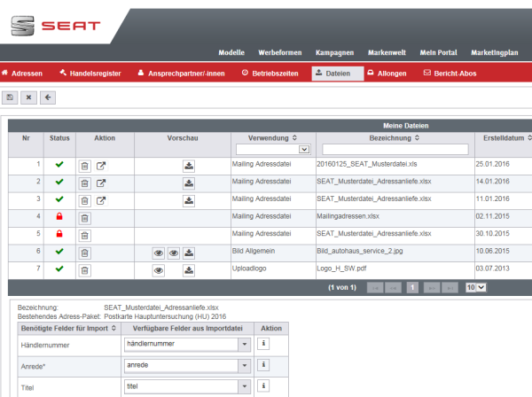Viewport: 532px width, 397px height.
Task: Delete Bild_autohaus_service_2.jpg via trash icon
Action: [x=85, y=253]
